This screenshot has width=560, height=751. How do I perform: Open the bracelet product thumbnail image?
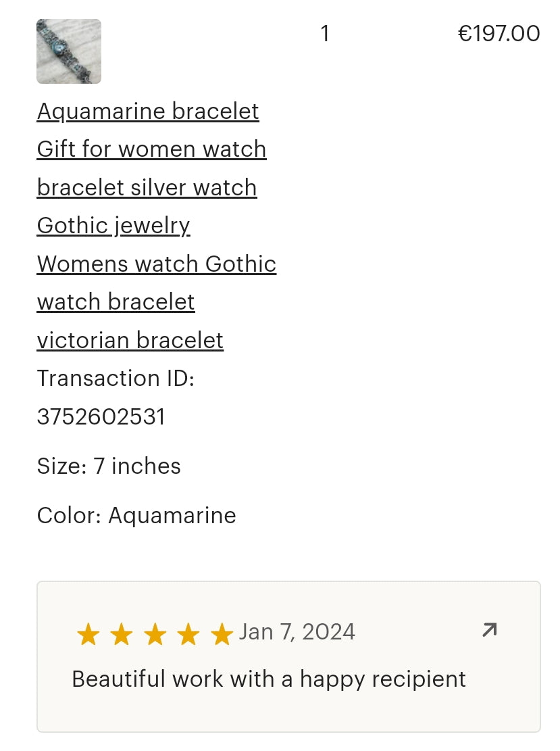point(69,51)
